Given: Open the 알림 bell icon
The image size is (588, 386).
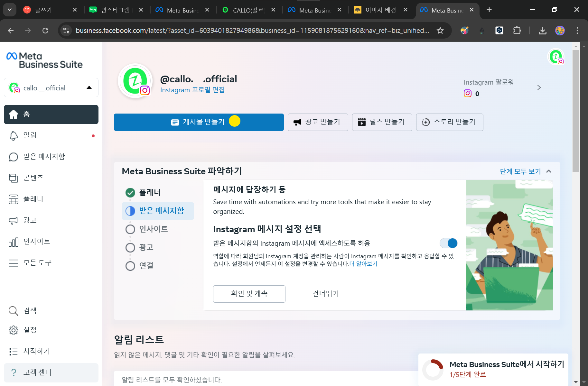Looking at the screenshot, I should pyautogui.click(x=14, y=135).
